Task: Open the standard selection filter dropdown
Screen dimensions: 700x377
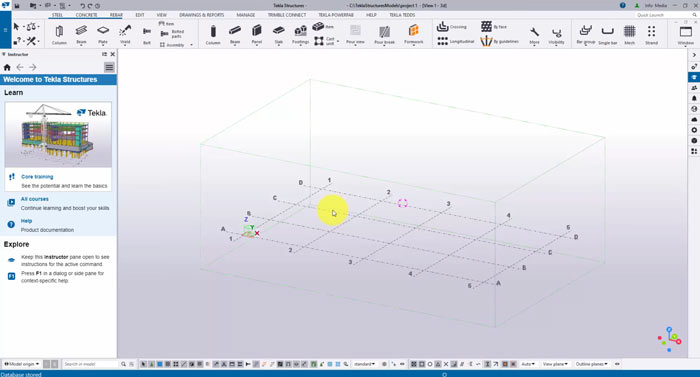Action: click(x=364, y=364)
